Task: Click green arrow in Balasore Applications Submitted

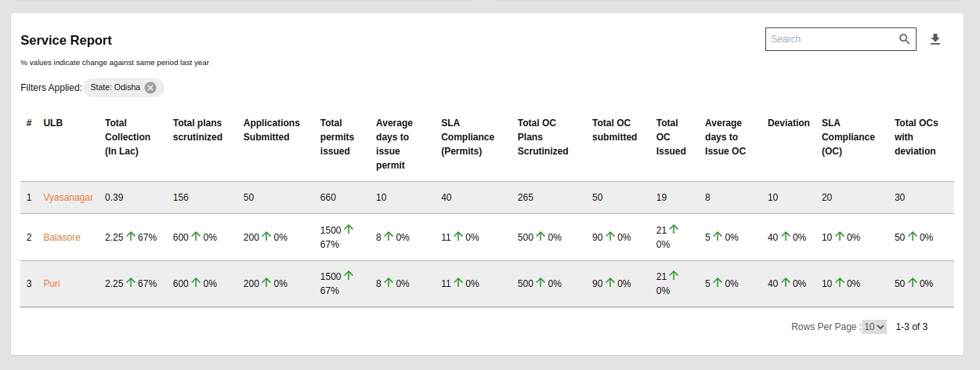Action: click(266, 237)
